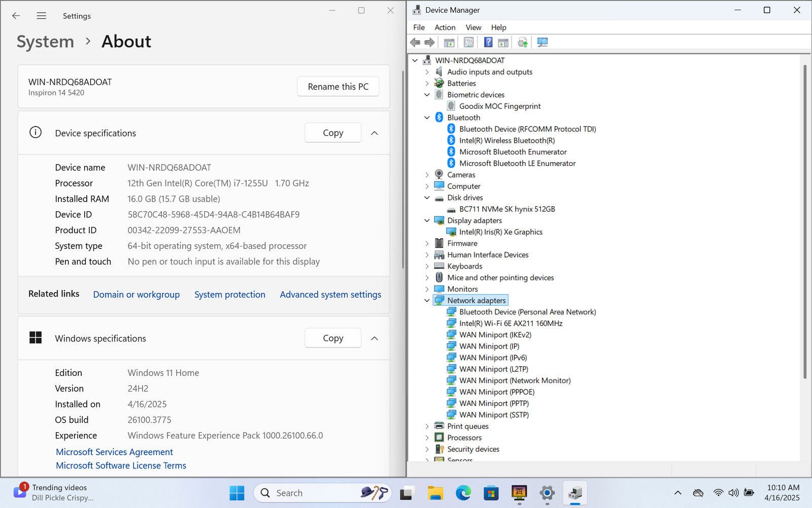
Task: Collapse the Disk drives node
Action: pos(427,198)
